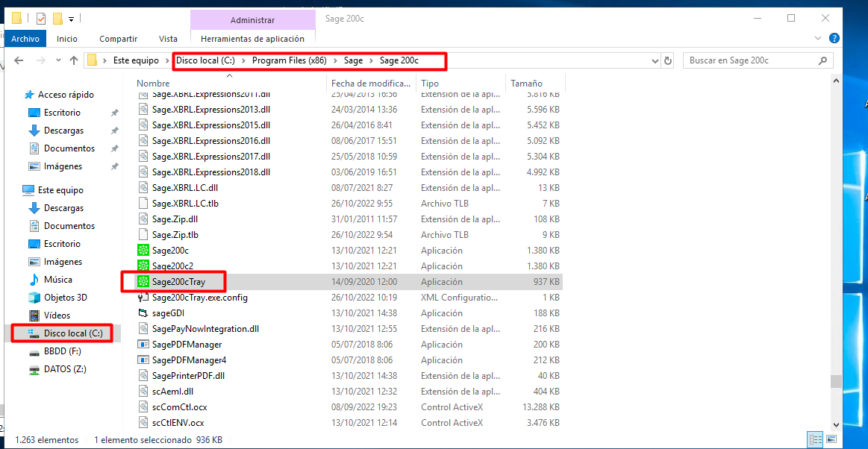The height and width of the screenshot is (449, 868).
Task: Select the Sage200cTray application file
Action: pyautogui.click(x=349, y=282)
